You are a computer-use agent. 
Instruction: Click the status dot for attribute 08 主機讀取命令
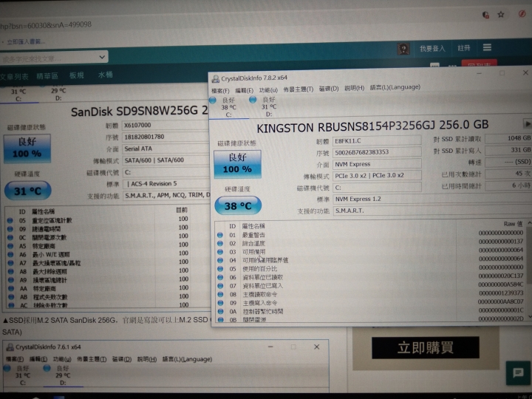tap(220, 294)
